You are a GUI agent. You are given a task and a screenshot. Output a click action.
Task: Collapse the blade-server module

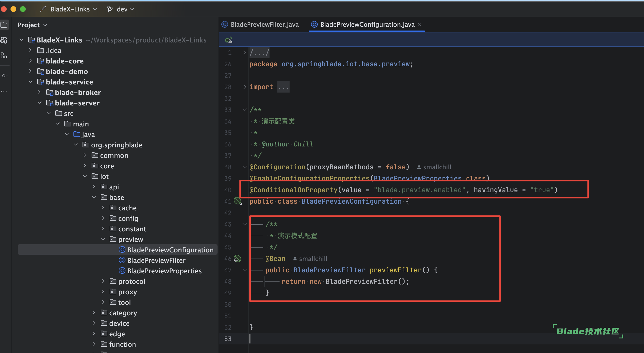[x=40, y=103]
